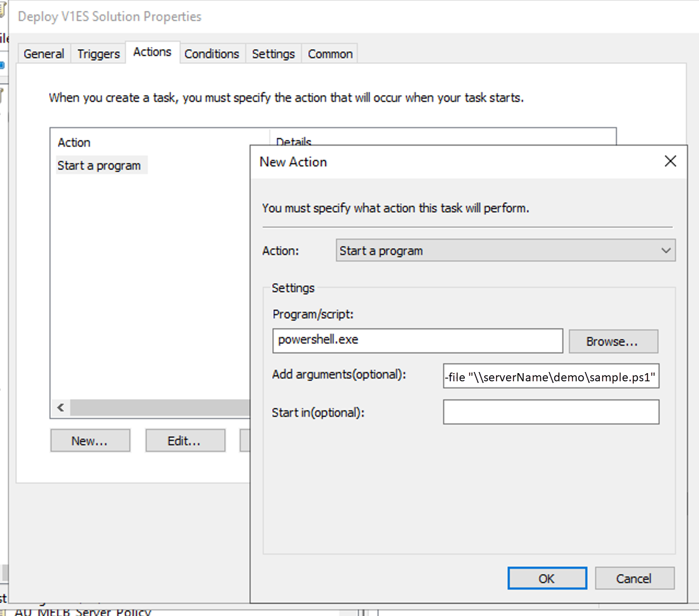Cancel the New Action dialog
This screenshot has height=616, width=699.
coord(634,578)
